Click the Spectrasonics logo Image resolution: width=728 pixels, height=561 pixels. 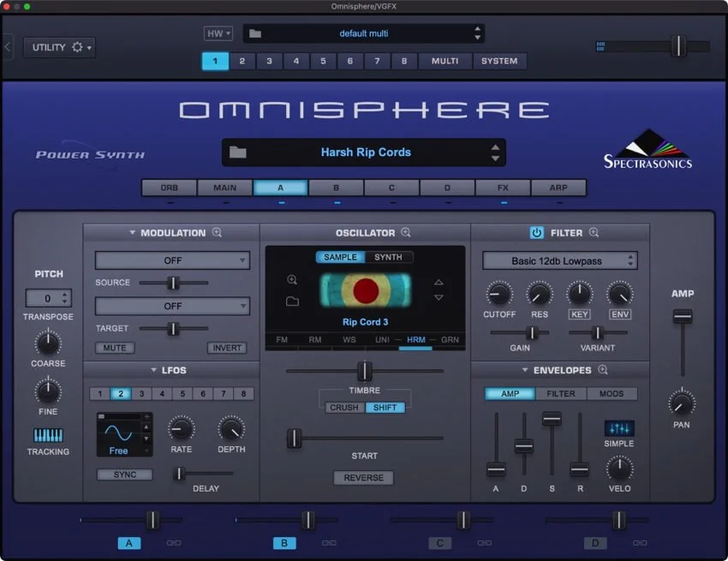tap(647, 149)
